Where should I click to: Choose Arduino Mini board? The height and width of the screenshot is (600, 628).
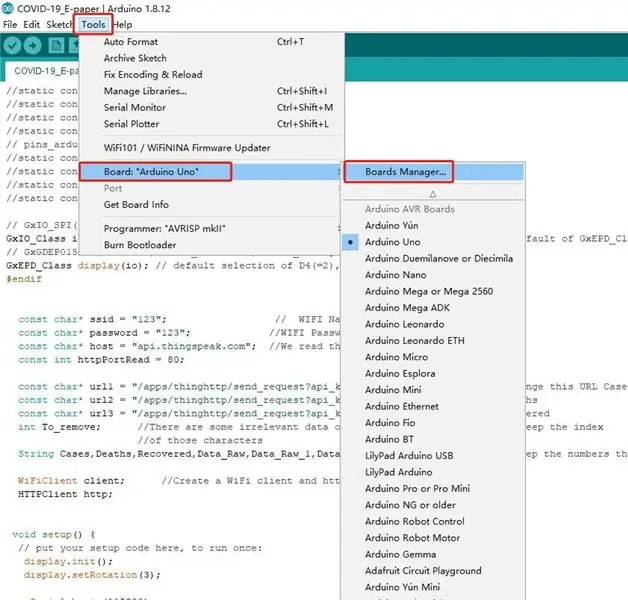433,390
